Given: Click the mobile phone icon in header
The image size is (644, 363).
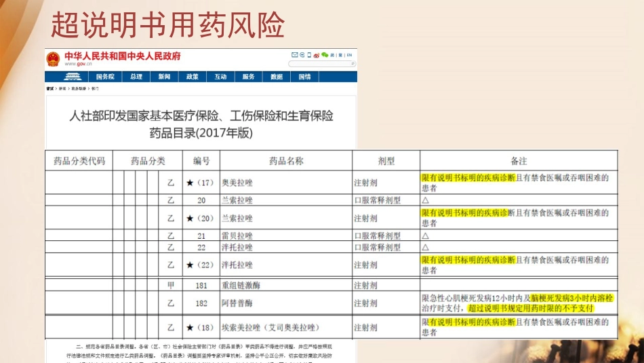Looking at the screenshot, I should click(x=309, y=55).
